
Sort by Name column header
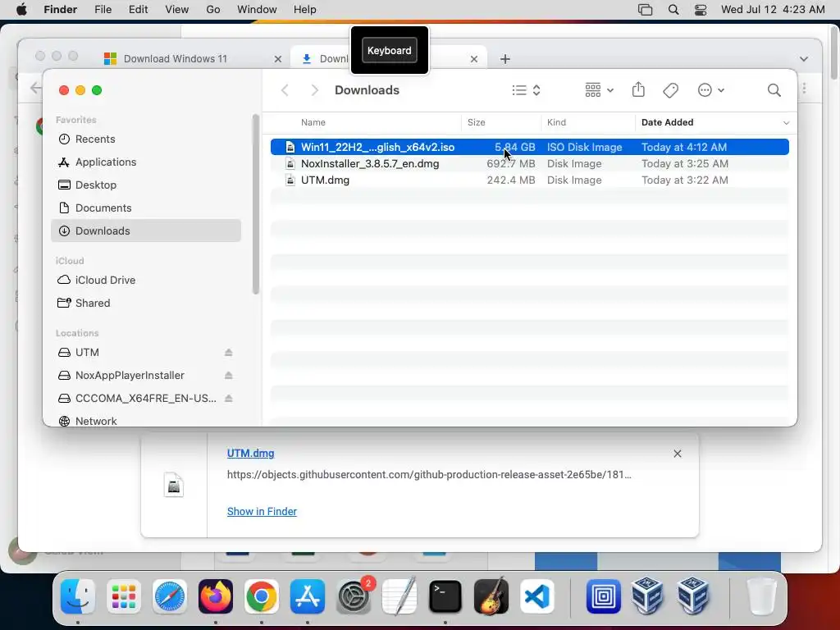tap(313, 122)
